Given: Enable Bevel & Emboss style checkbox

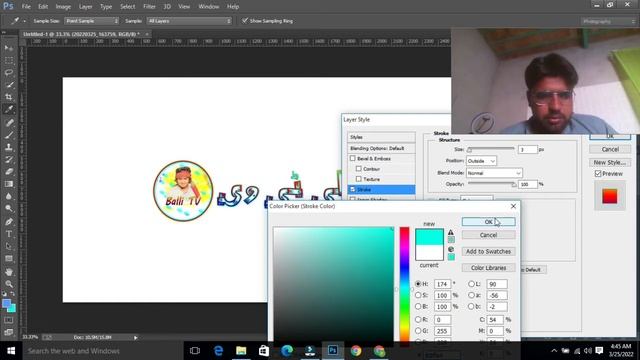Looking at the screenshot, I should coord(353,158).
